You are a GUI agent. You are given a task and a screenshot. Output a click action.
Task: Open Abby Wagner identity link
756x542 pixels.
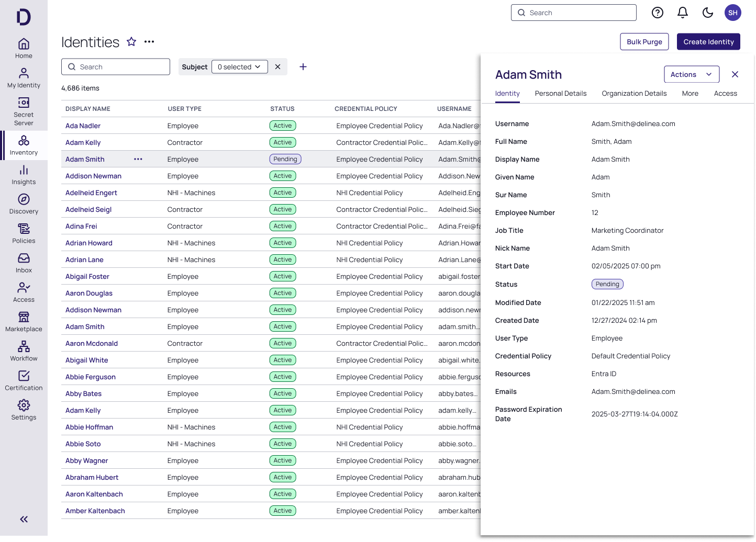[x=87, y=460]
